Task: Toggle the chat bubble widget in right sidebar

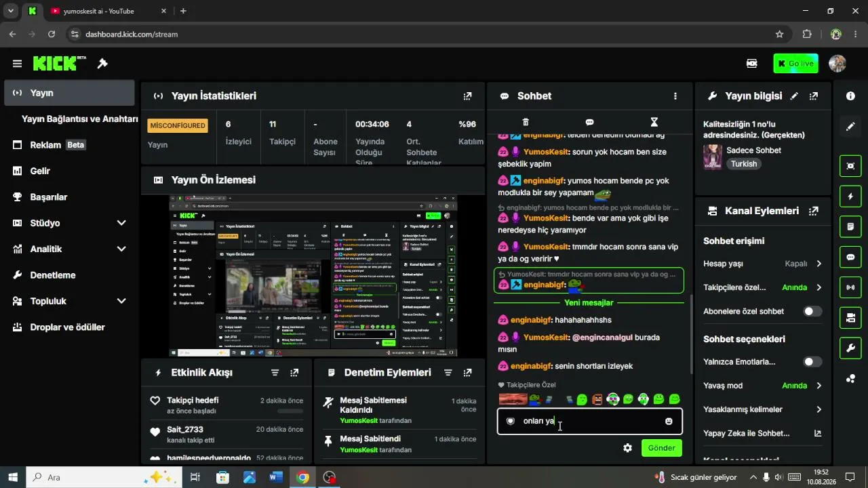Action: 850,258
